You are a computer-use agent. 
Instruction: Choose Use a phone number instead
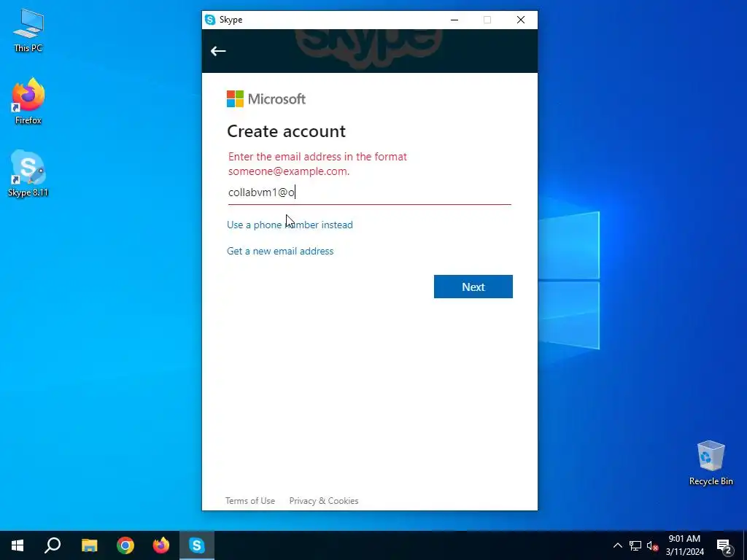pyautogui.click(x=290, y=225)
